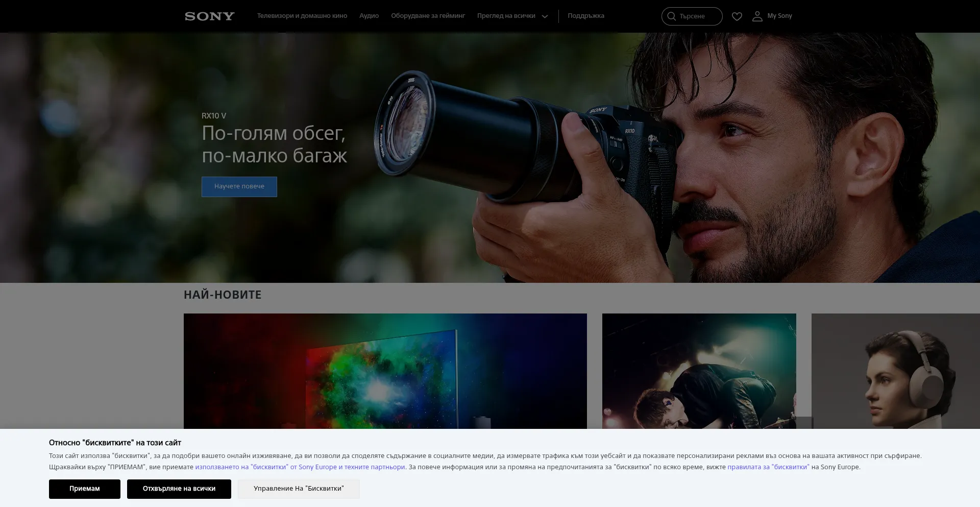Expand the Преглед на всички chevron

click(x=545, y=16)
